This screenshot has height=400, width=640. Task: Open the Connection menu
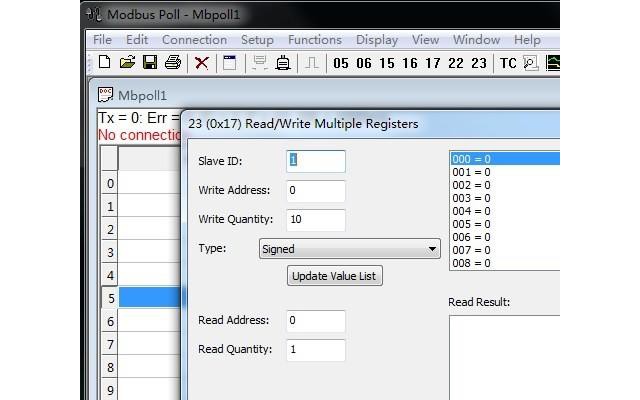point(194,40)
